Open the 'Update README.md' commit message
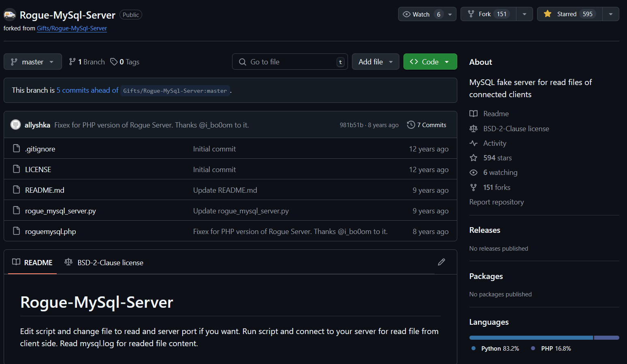The image size is (627, 364). pos(225,190)
